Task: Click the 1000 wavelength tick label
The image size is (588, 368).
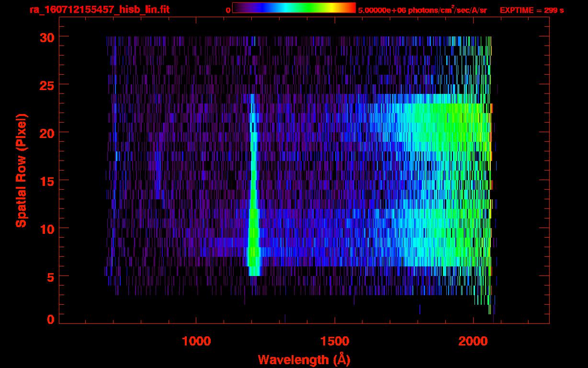Action: pos(196,341)
